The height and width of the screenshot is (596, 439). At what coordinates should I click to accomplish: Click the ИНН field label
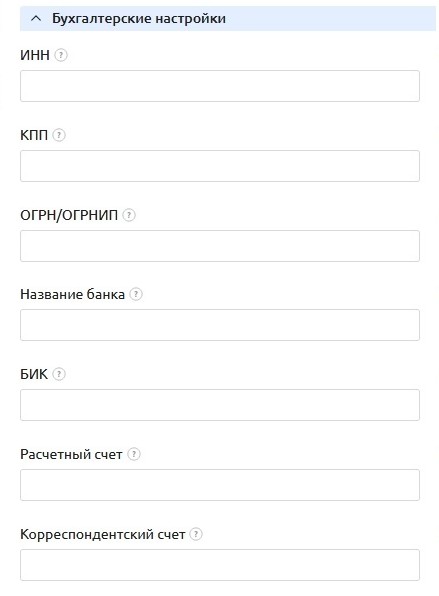point(35,55)
